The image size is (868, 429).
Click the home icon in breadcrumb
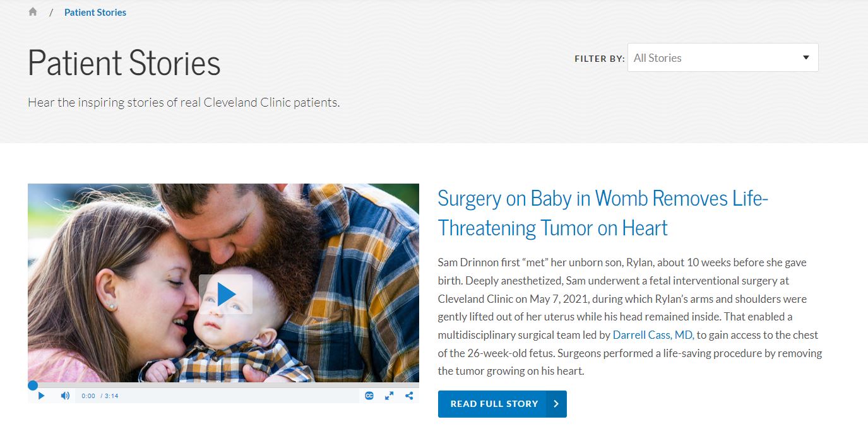(33, 12)
